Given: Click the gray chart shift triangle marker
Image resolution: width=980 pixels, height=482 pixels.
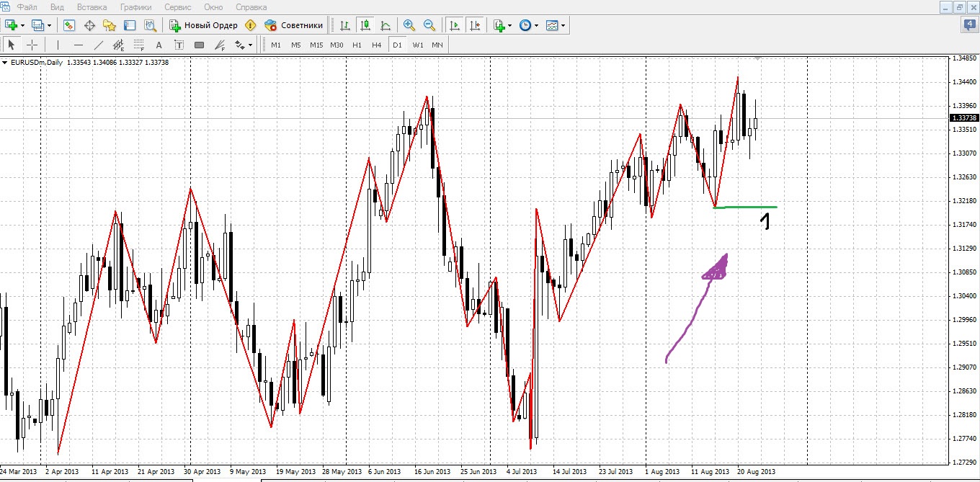Looking at the screenshot, I should [757, 58].
